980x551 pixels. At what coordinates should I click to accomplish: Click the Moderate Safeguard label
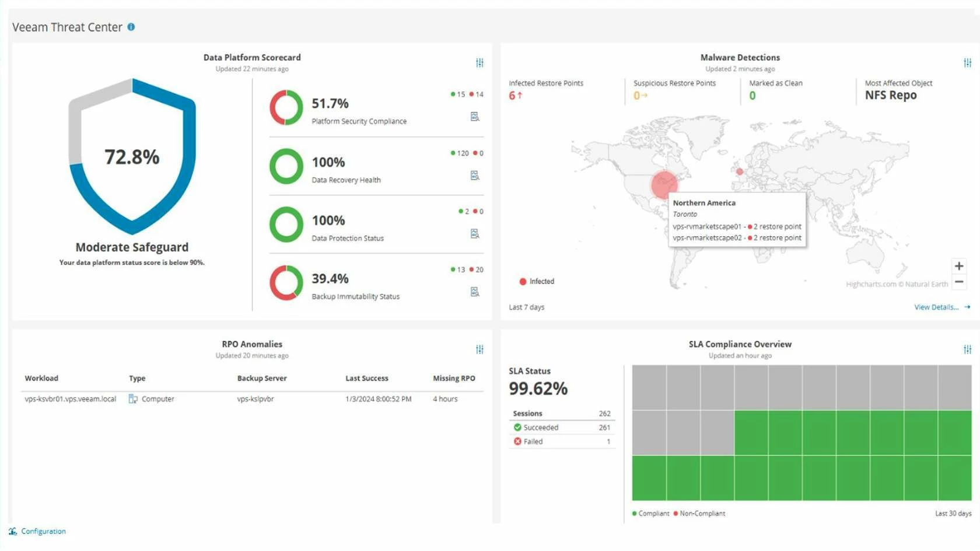tap(132, 247)
